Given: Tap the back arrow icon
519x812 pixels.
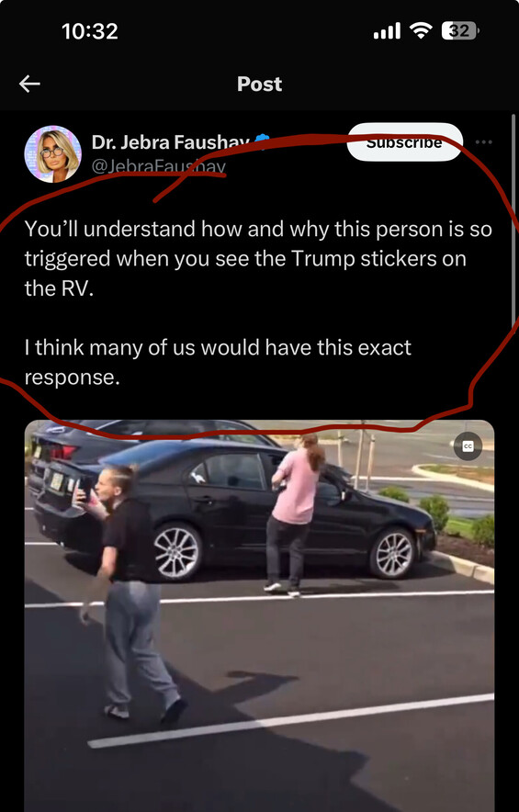Looking at the screenshot, I should coord(29,84).
